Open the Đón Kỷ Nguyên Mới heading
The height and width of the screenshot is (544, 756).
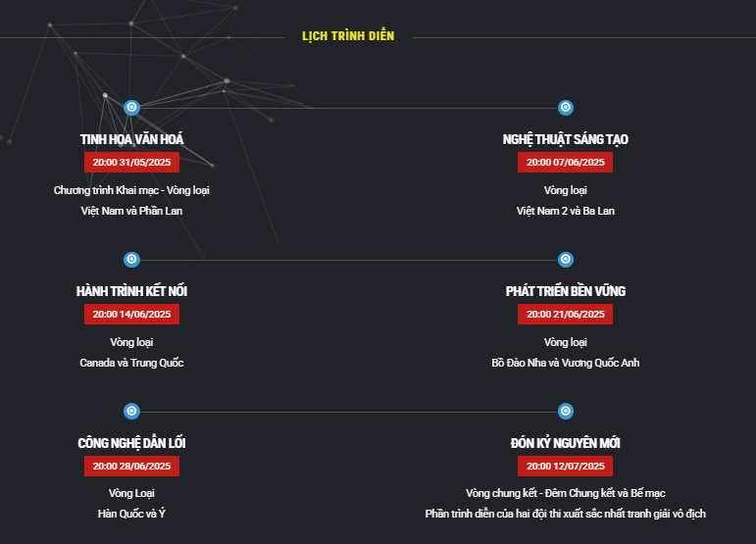click(x=566, y=443)
